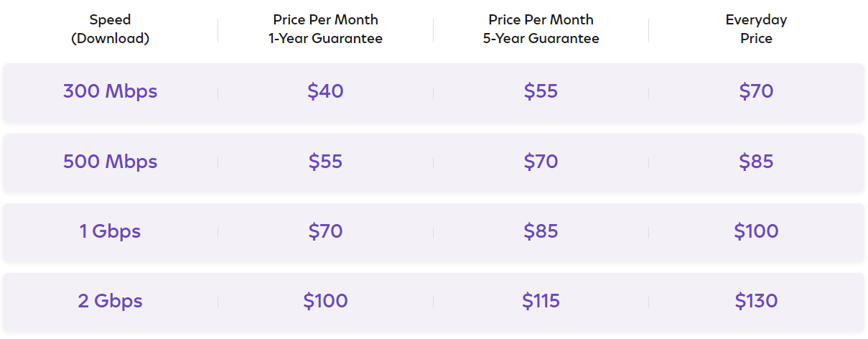868x339 pixels.
Task: Click $55 five-year price for 300 Mbps
Action: tap(541, 92)
